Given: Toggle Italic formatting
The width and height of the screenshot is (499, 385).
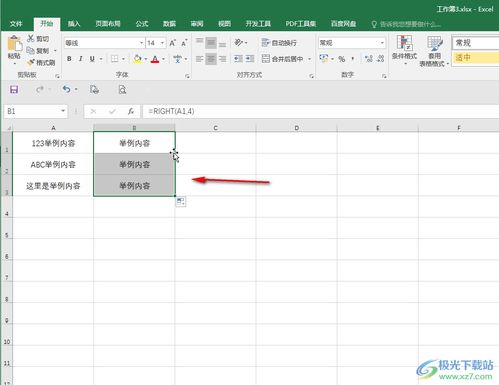Looking at the screenshot, I should (80, 59).
